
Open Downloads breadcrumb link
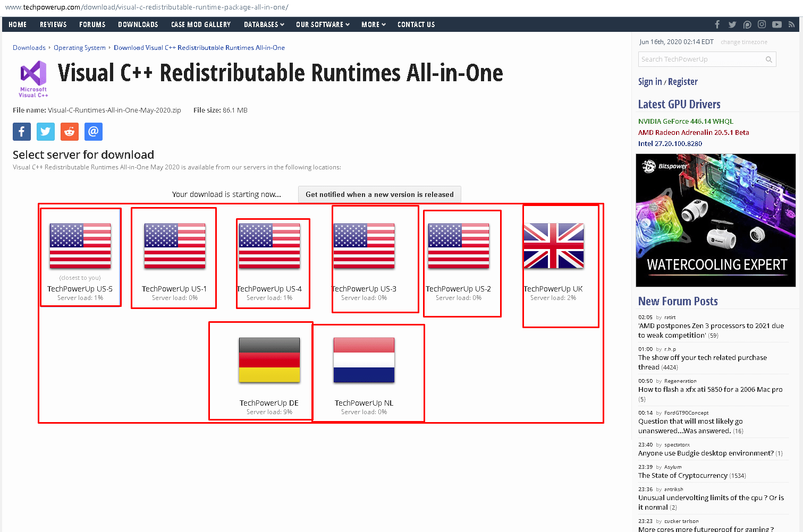29,48
